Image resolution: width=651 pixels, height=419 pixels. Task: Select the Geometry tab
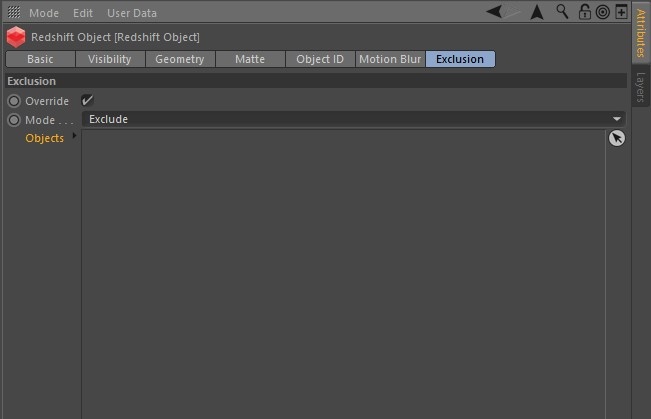pos(180,59)
